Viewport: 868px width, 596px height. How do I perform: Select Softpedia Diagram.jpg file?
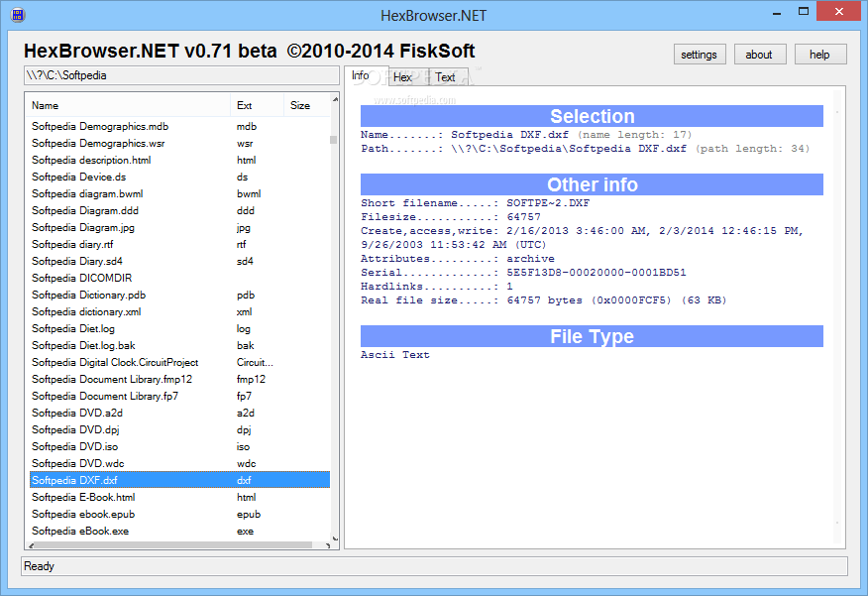click(x=179, y=228)
